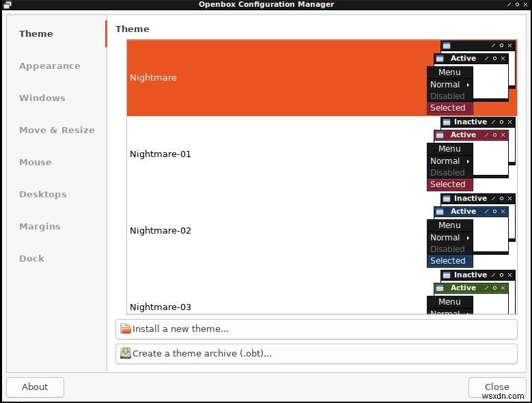Select the Mouse tab
This screenshot has height=403, width=532.
(56, 162)
